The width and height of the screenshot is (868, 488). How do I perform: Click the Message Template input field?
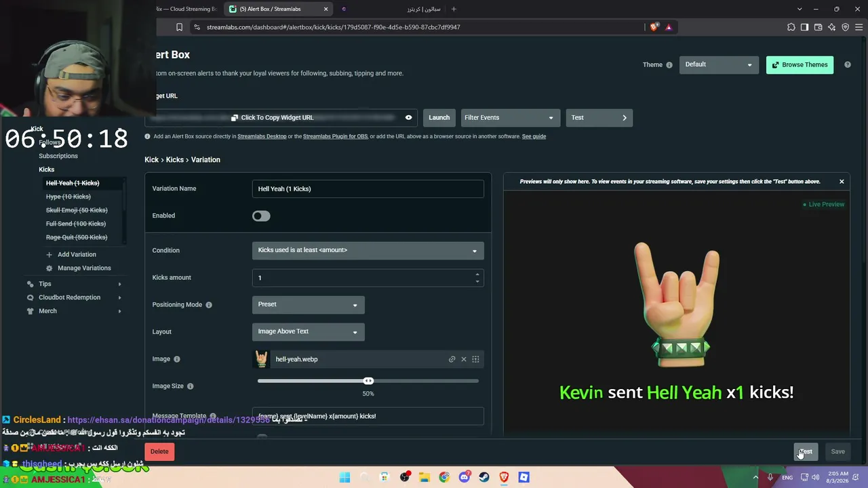368,416
